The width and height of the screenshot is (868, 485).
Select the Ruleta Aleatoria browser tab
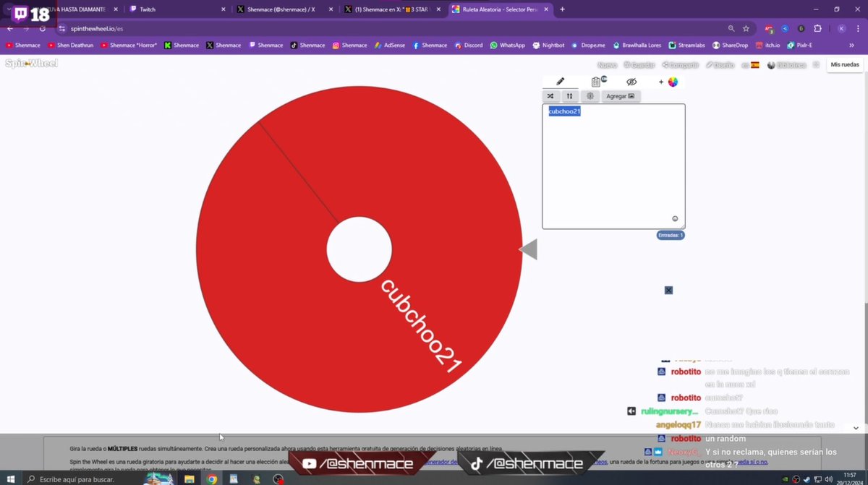501,9
